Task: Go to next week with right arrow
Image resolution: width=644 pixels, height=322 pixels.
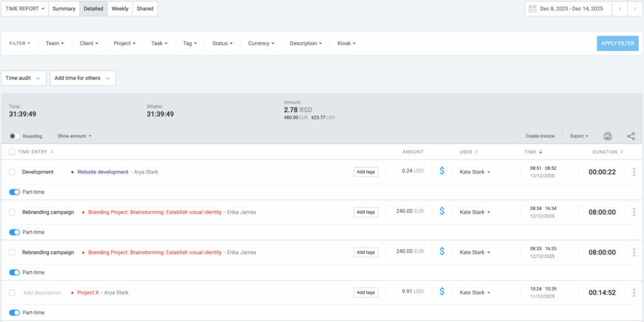Action: coord(635,9)
